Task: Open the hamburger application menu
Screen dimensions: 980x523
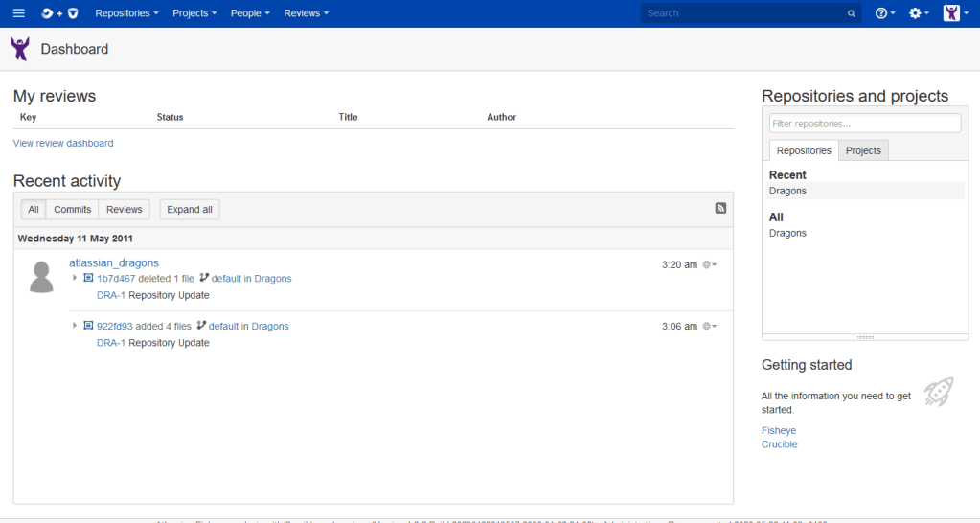Action: 18,13
